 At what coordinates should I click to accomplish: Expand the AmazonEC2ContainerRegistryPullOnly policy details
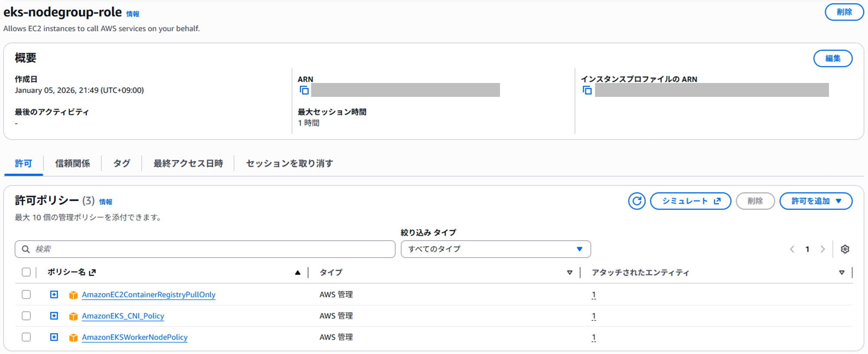coord(54,294)
